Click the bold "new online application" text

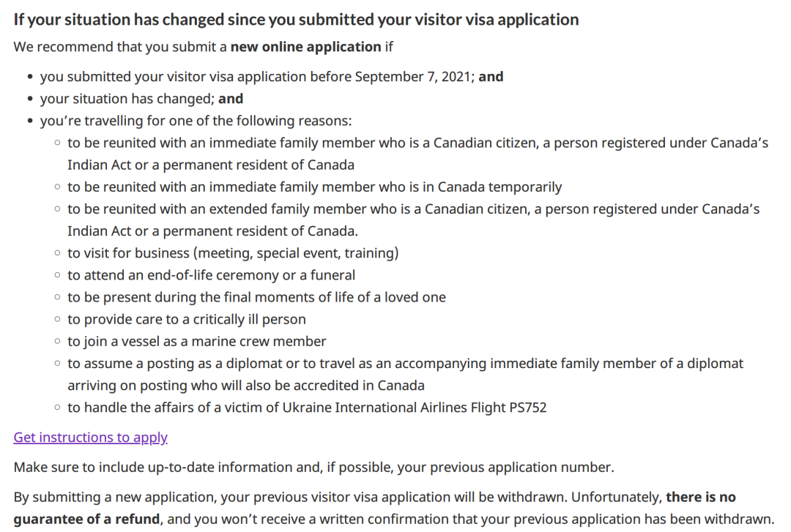305,47
